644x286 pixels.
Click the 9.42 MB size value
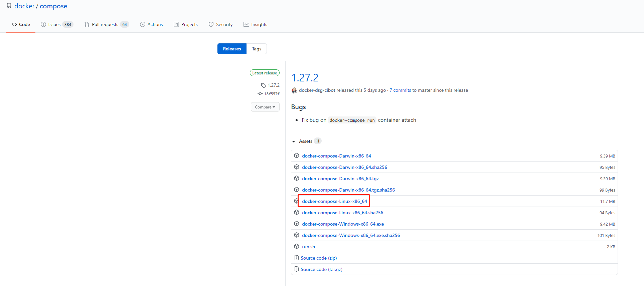coord(607,224)
